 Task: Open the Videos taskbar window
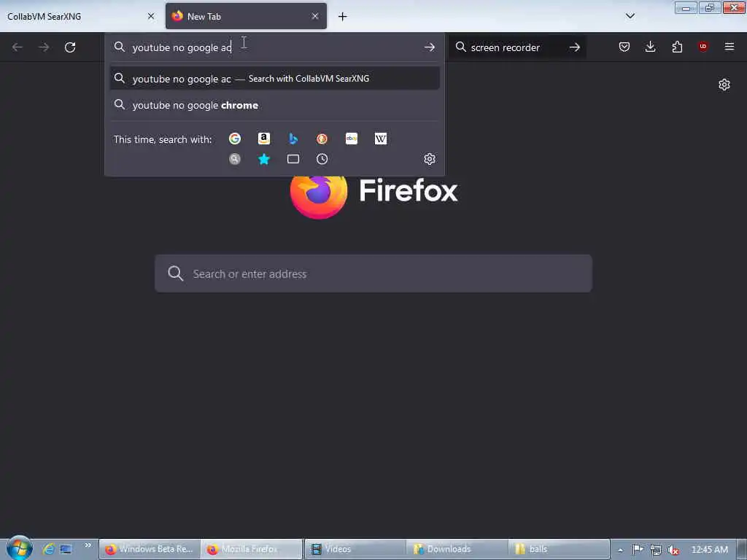(355, 549)
